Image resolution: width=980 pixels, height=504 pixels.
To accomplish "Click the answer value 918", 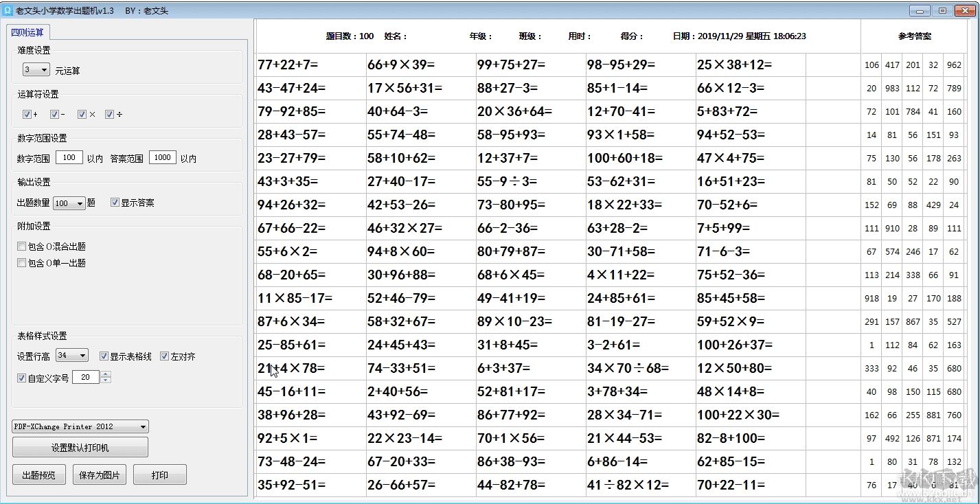I will pos(871,299).
